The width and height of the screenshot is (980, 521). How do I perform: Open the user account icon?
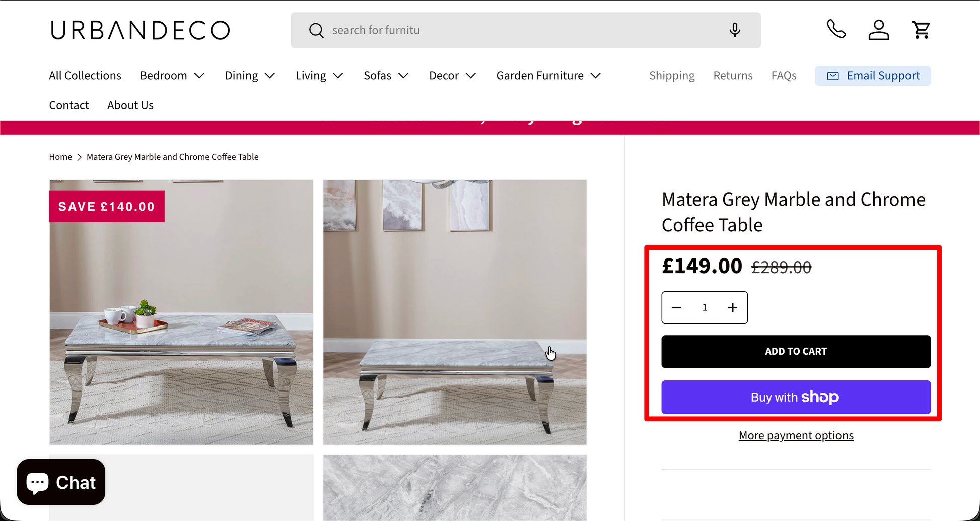pos(879,30)
